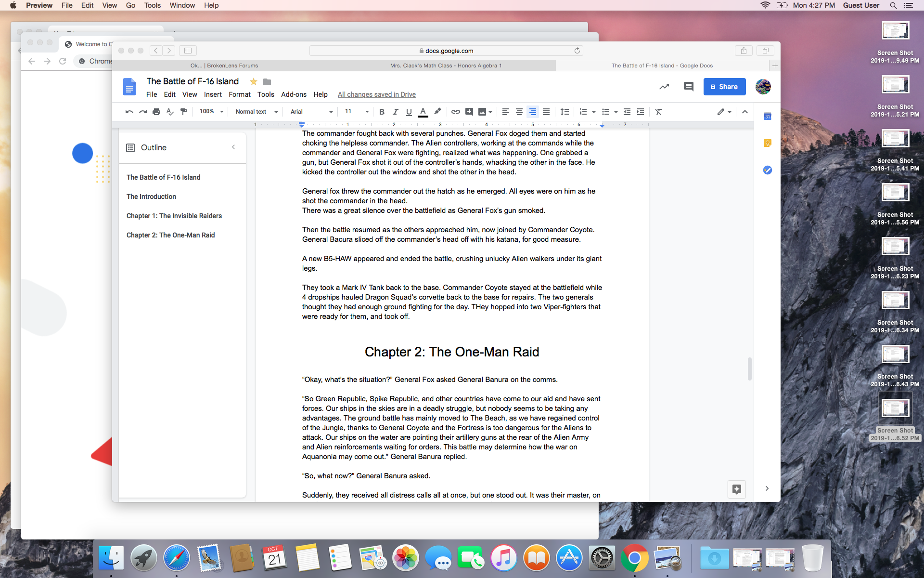
Task: Increase paragraph indent
Action: 641,112
